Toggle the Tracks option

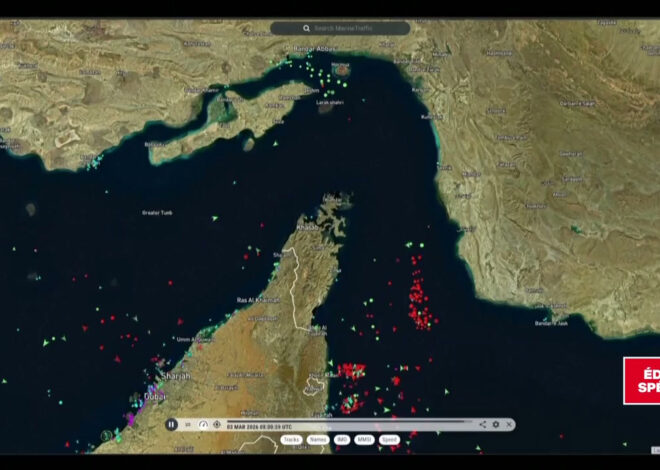click(291, 440)
